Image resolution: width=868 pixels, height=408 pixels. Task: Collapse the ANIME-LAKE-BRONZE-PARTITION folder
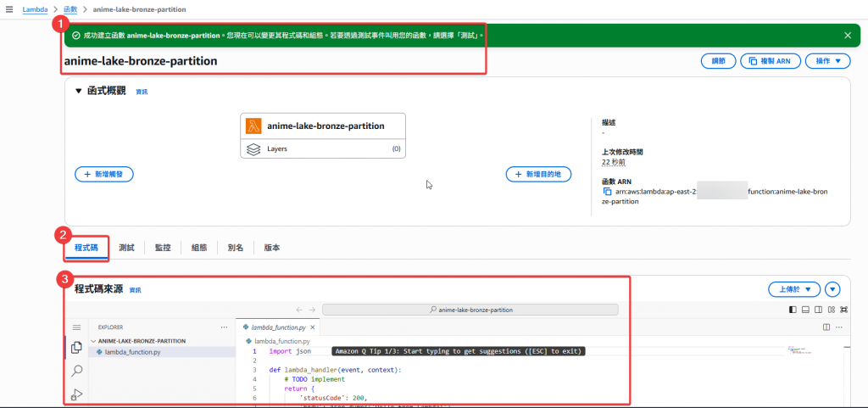142,341
